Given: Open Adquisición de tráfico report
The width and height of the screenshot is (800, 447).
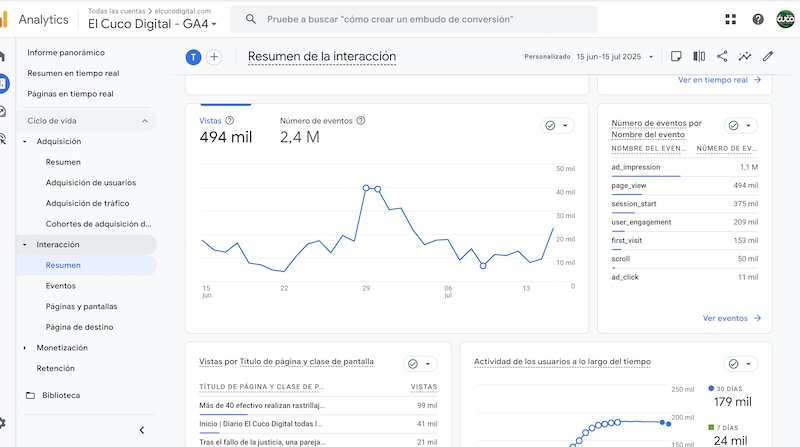Looking at the screenshot, I should pyautogui.click(x=87, y=203).
